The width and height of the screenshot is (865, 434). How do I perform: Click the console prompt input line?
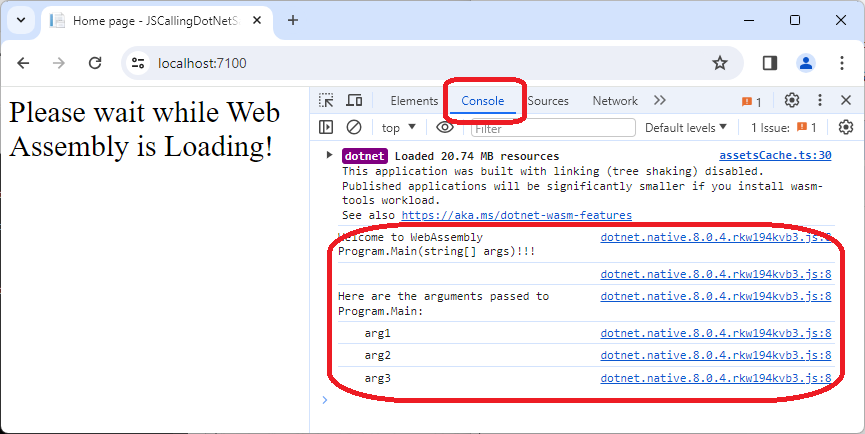[579, 400]
